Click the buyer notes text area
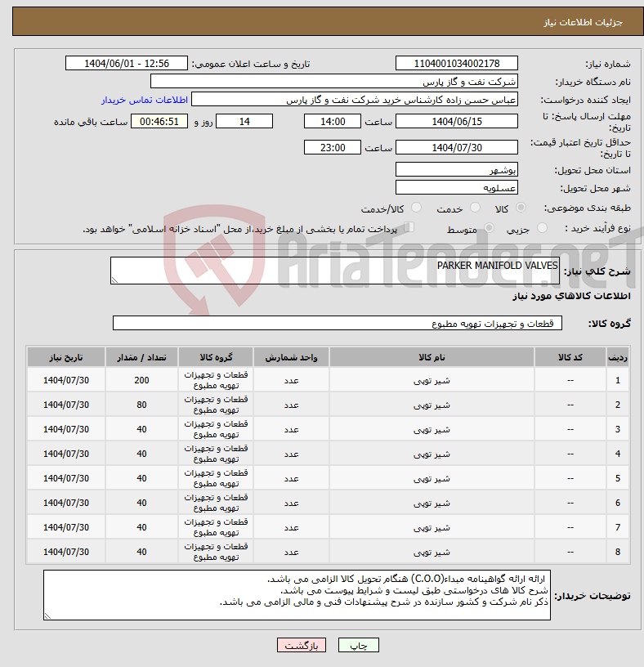The height and width of the screenshot is (667, 644). 297,595
